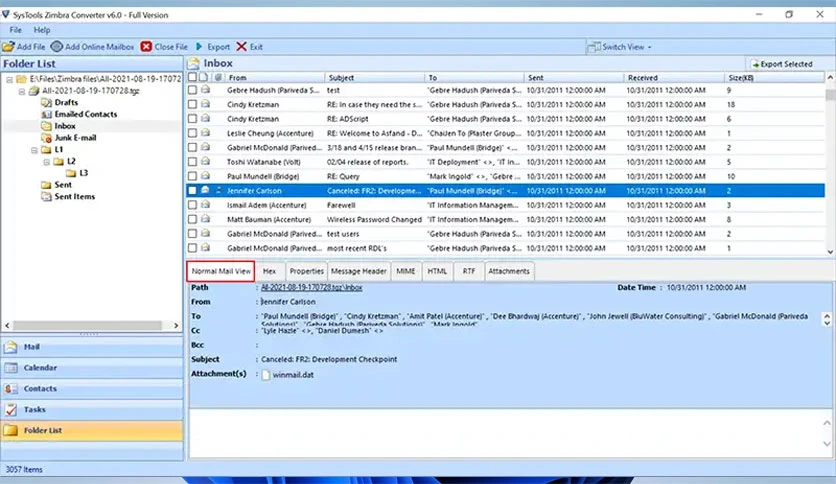Select the Cindy Kretzman ADScript sender text

tap(253, 119)
